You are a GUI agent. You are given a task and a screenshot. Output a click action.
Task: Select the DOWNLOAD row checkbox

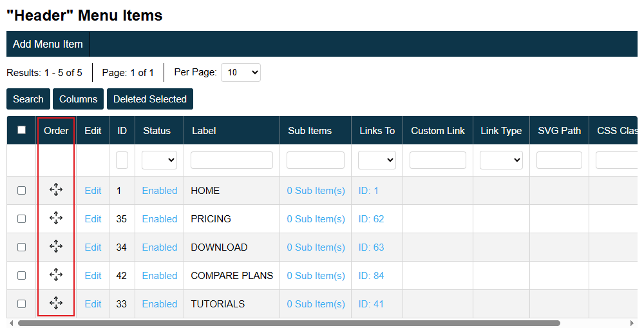point(21,247)
